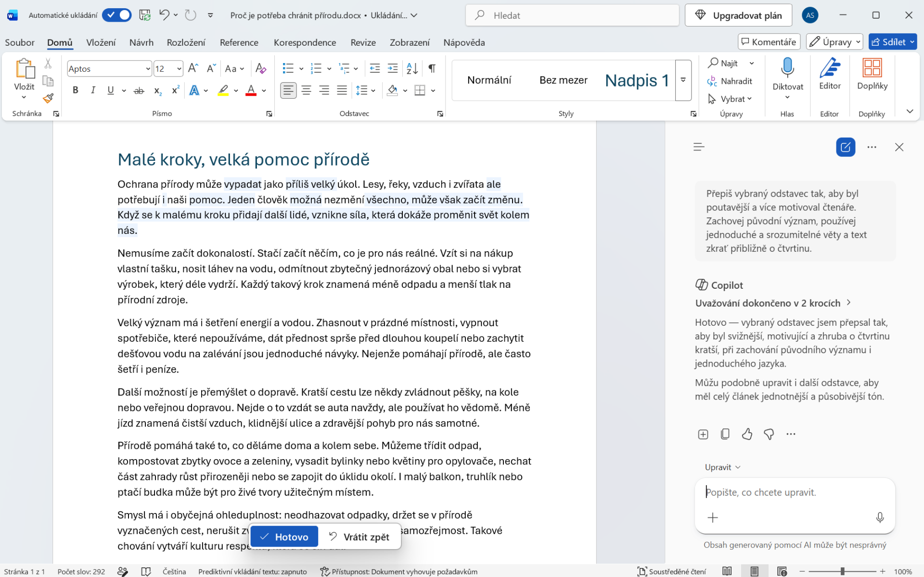This screenshot has width=924, height=577.
Task: Open the Rozložení tab
Action: click(186, 42)
